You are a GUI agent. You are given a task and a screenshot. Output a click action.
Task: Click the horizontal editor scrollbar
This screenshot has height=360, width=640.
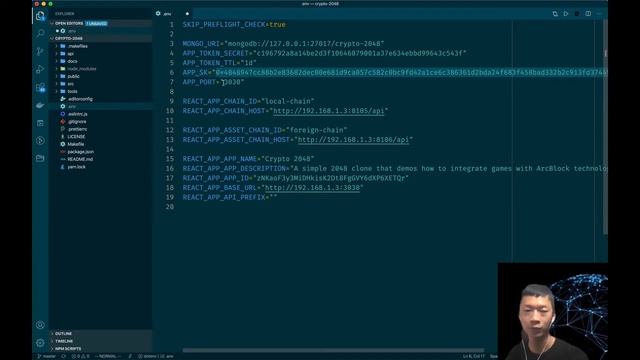333,350
